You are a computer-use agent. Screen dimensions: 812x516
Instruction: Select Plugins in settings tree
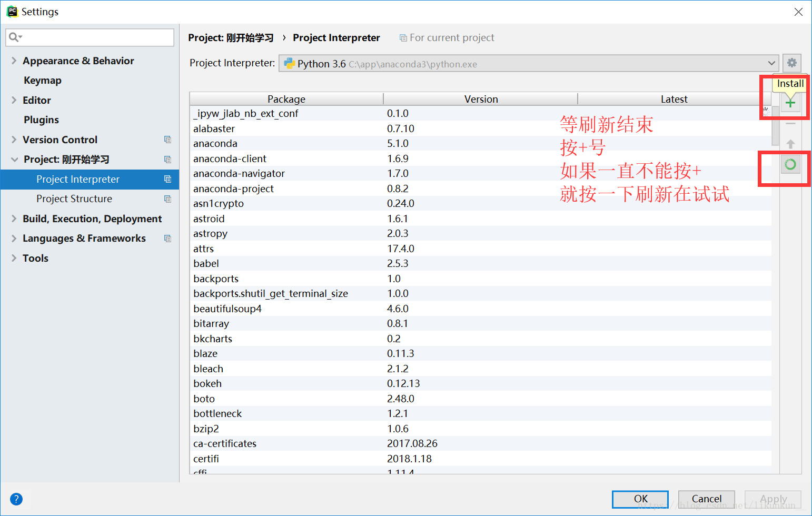(x=41, y=120)
